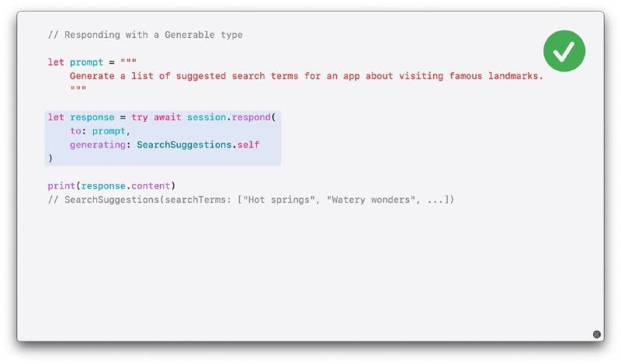This screenshot has width=621, height=364.
Task: Click the 'content' property in the print statement
Action: point(151,186)
